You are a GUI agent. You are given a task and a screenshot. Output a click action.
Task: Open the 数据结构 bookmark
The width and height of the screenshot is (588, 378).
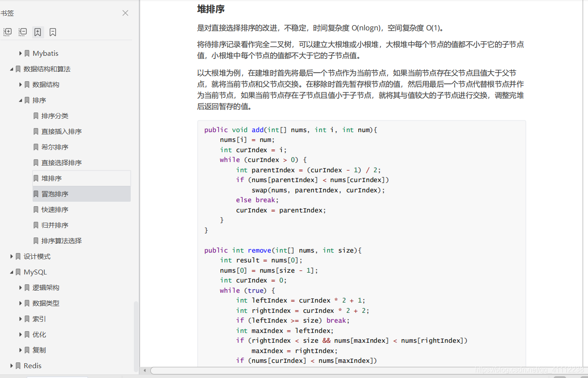tap(46, 84)
